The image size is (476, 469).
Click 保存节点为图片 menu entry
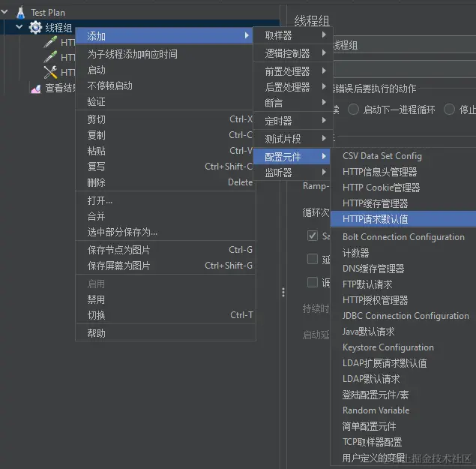166,250
